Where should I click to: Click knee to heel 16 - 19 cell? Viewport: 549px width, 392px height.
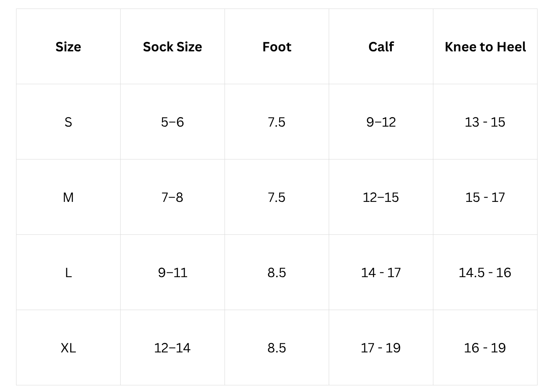(x=485, y=348)
